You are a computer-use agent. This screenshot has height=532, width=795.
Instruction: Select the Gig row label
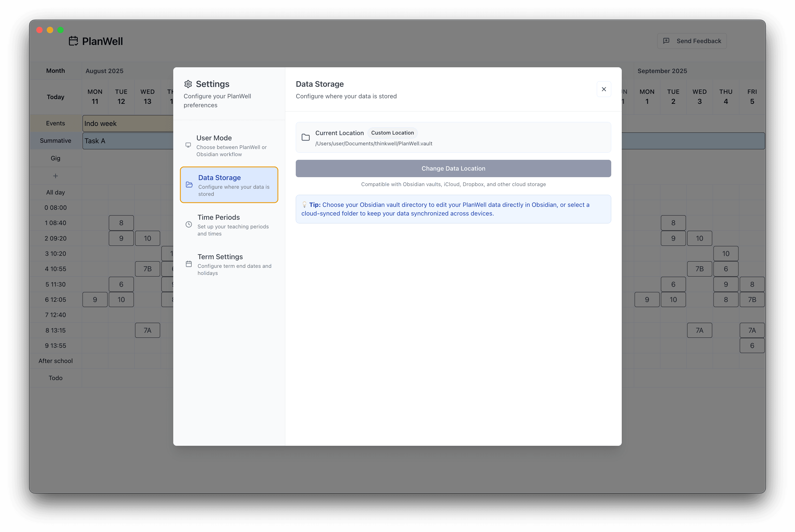pos(55,158)
